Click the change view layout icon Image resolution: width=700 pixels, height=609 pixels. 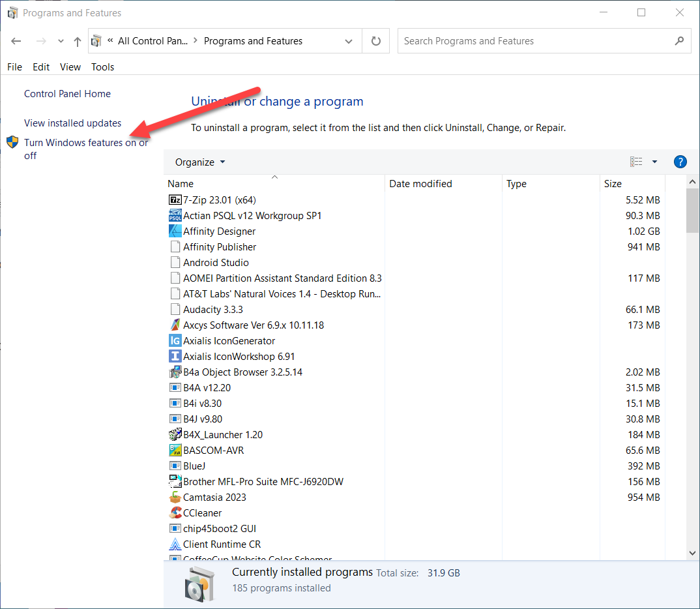(636, 162)
